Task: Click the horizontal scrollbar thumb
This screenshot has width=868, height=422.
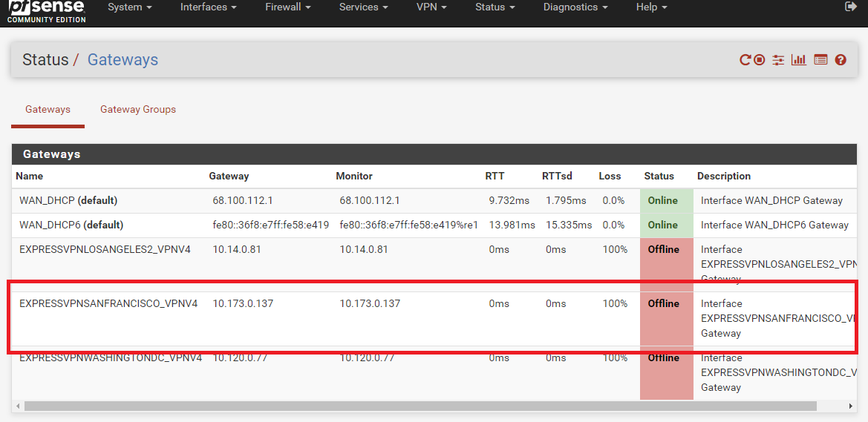Action: [420, 406]
